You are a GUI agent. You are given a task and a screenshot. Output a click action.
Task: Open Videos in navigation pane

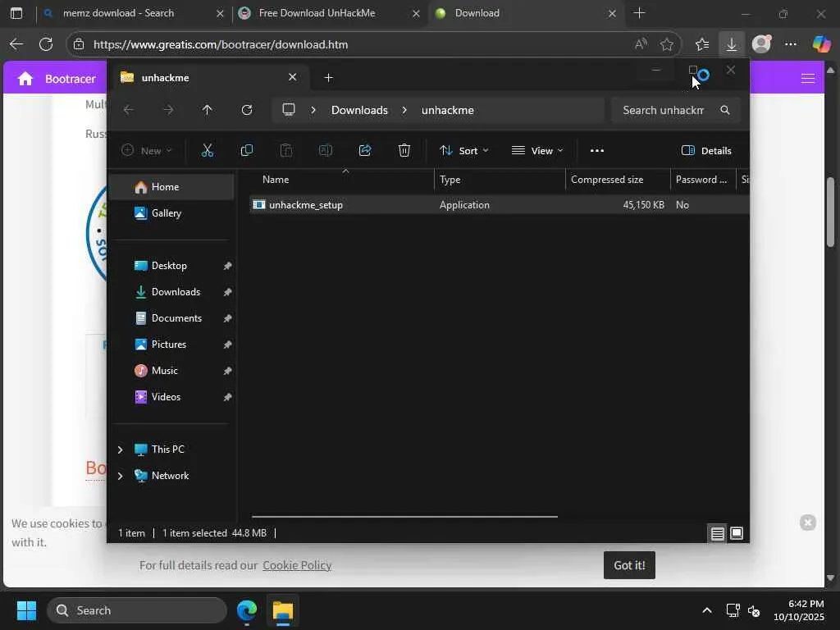[171, 397]
